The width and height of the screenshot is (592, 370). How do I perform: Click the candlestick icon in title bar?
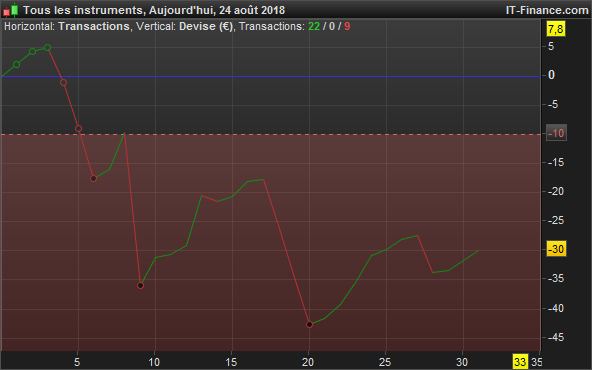tap(11, 10)
